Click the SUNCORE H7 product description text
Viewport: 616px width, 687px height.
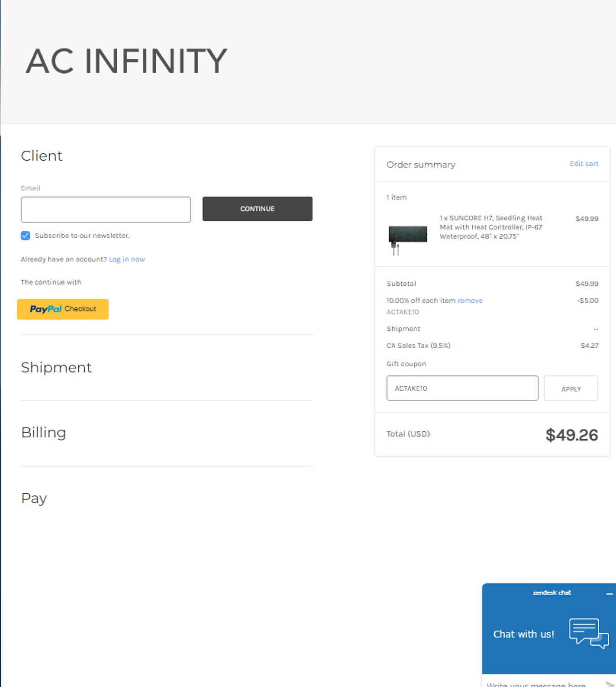491,227
